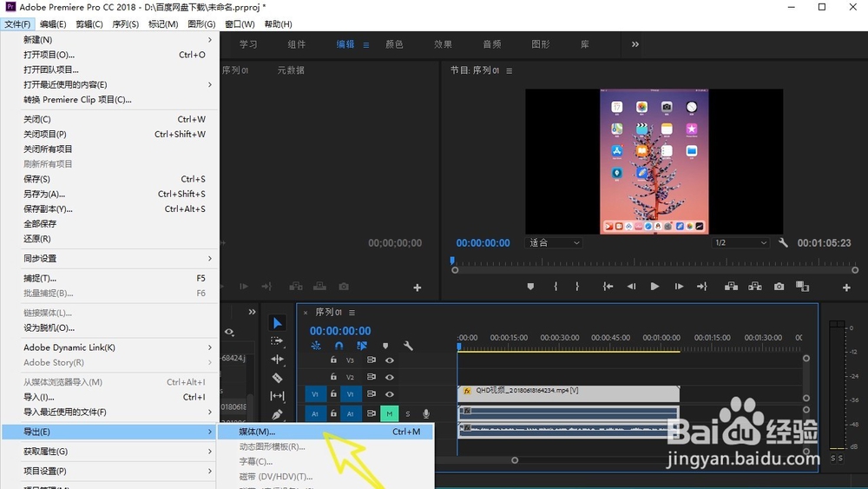The image size is (868, 489).
Task: Click the Lift button in Program monitor
Action: click(x=731, y=287)
